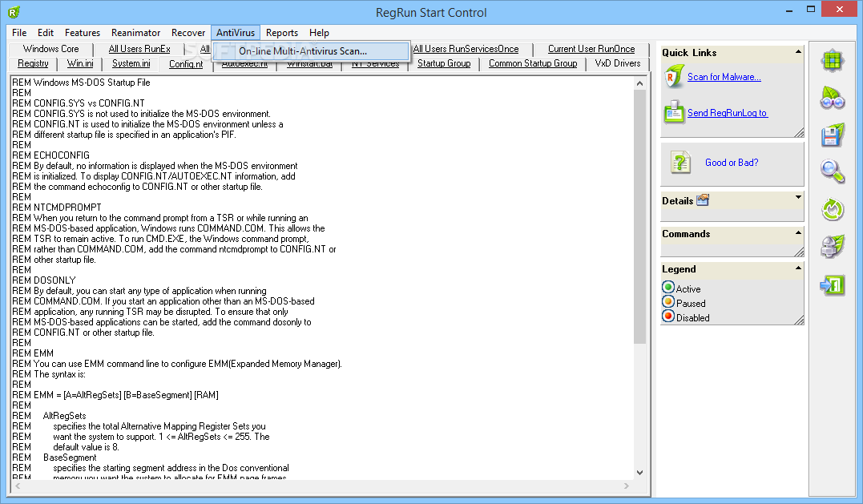Click the vertical scrollbar thumb
Viewport: 863px width, 504px height.
coord(639,217)
